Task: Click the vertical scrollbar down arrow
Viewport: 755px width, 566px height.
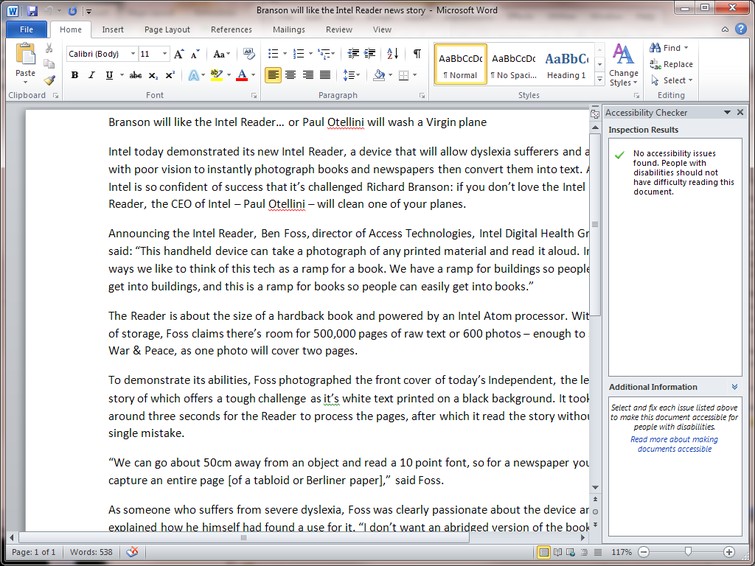Action: (595, 487)
